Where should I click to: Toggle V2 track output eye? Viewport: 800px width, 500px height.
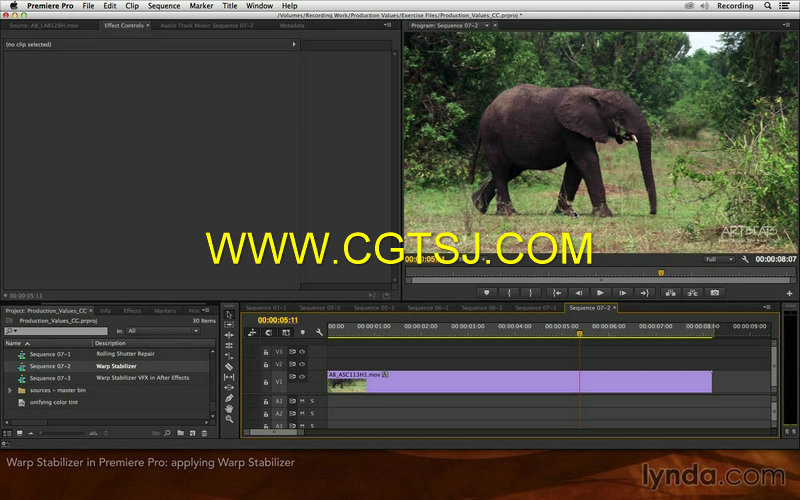click(x=302, y=364)
